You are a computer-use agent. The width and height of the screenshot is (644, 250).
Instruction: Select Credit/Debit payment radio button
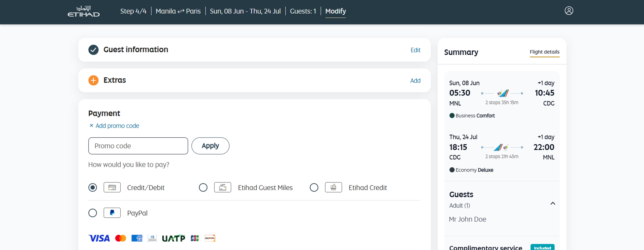point(93,187)
